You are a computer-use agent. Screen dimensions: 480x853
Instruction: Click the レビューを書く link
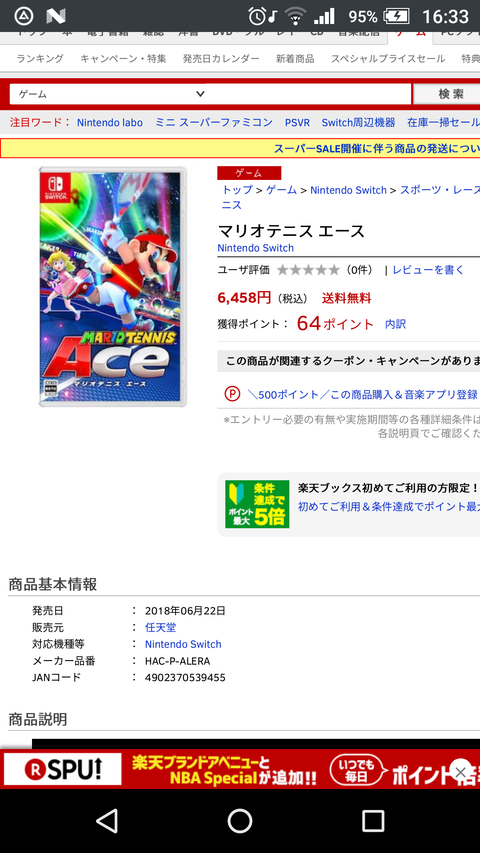[x=428, y=270]
